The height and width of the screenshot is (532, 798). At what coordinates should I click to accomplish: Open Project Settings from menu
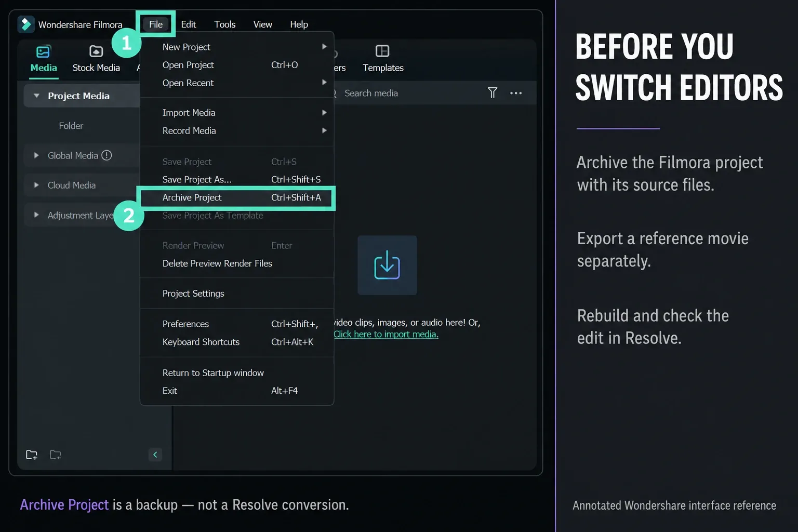point(237,294)
